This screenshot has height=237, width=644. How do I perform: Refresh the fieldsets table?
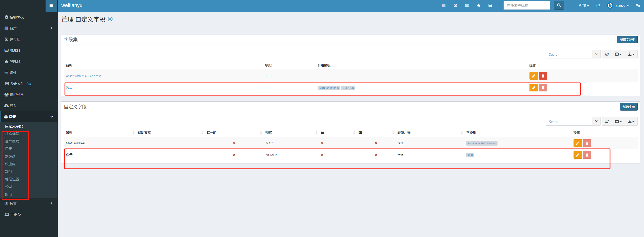pos(607,54)
